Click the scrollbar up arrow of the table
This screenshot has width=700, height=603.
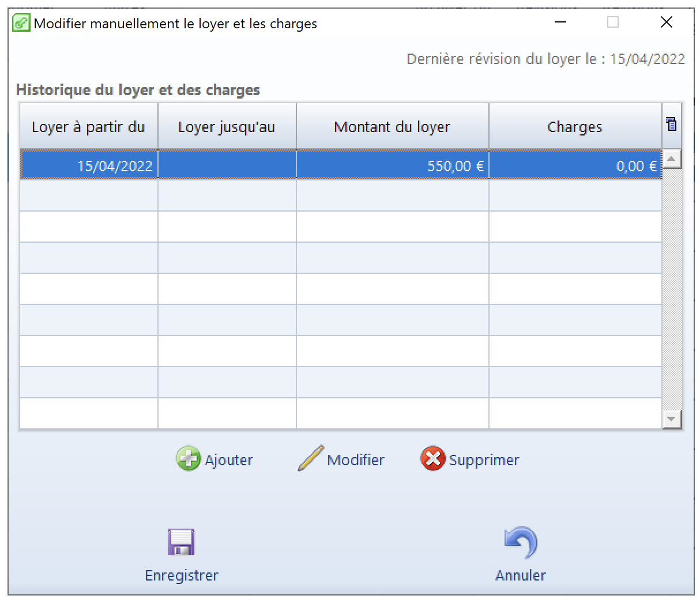[672, 159]
